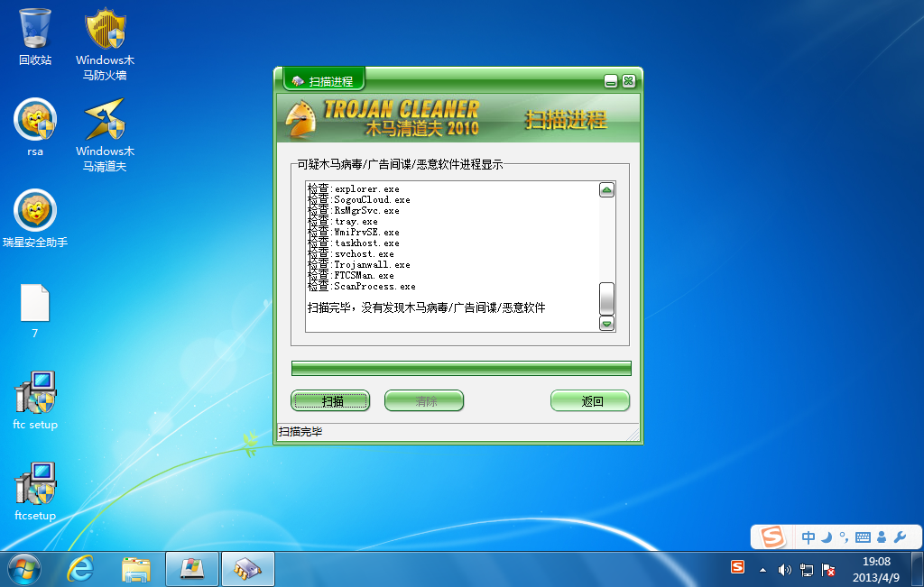924x587 pixels.
Task: Click the 返回 return button
Action: [x=590, y=401]
